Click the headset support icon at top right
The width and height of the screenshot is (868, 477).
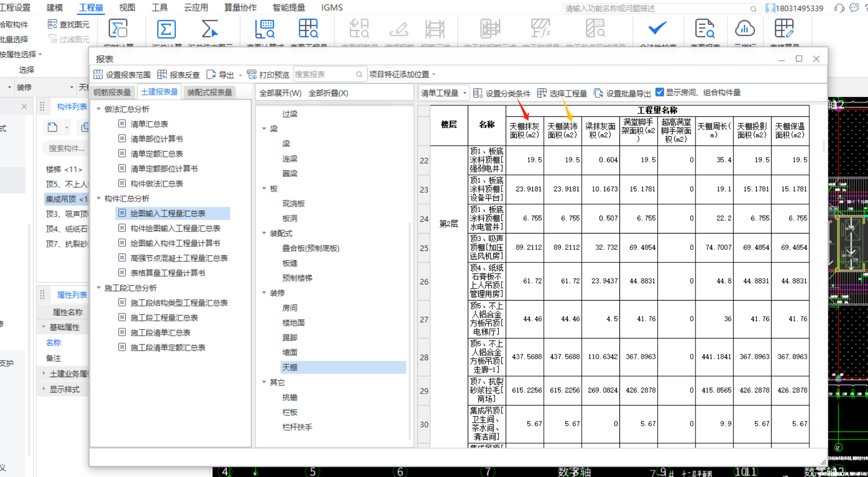839,8
